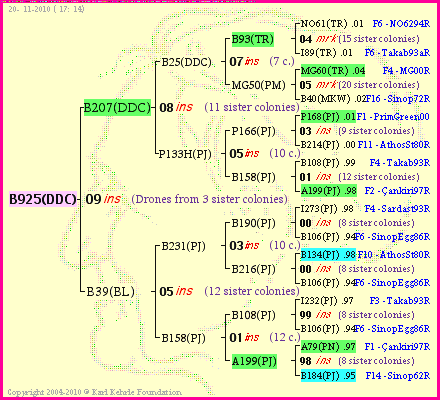Click '07 ins (7 c.)' text
Image resolution: width=440 pixels, height=400 pixels.
[262, 61]
